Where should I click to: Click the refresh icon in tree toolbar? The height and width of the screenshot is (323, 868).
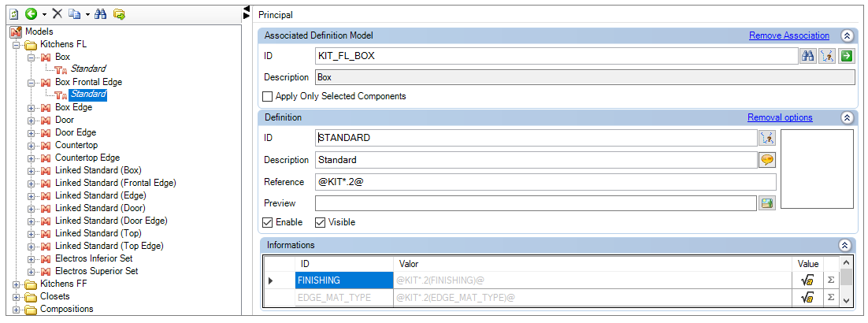pyautogui.click(x=14, y=14)
